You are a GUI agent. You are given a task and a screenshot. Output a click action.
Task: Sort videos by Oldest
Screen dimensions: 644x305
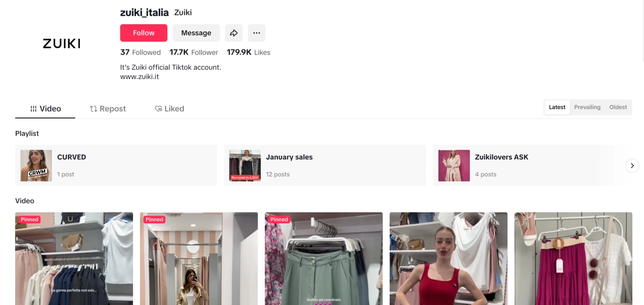click(618, 107)
